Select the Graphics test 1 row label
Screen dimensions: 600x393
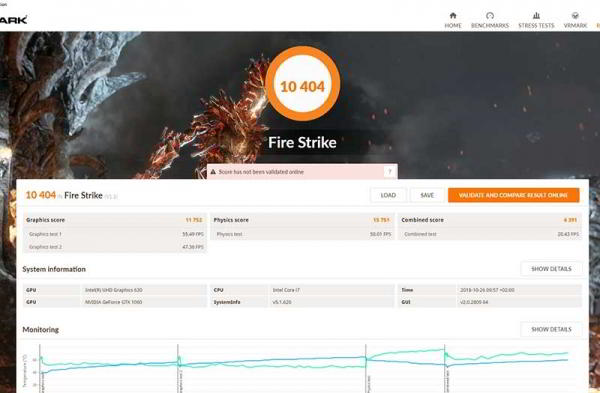tap(45, 234)
